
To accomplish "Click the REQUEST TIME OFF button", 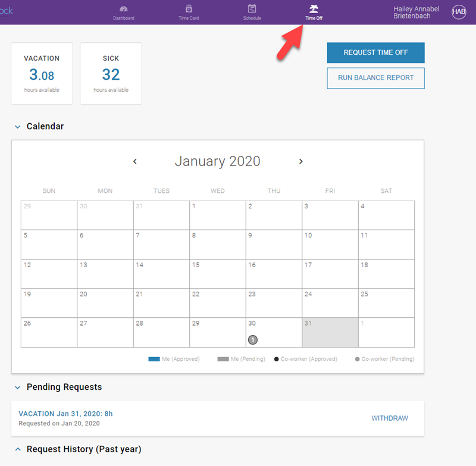I will coord(375,53).
